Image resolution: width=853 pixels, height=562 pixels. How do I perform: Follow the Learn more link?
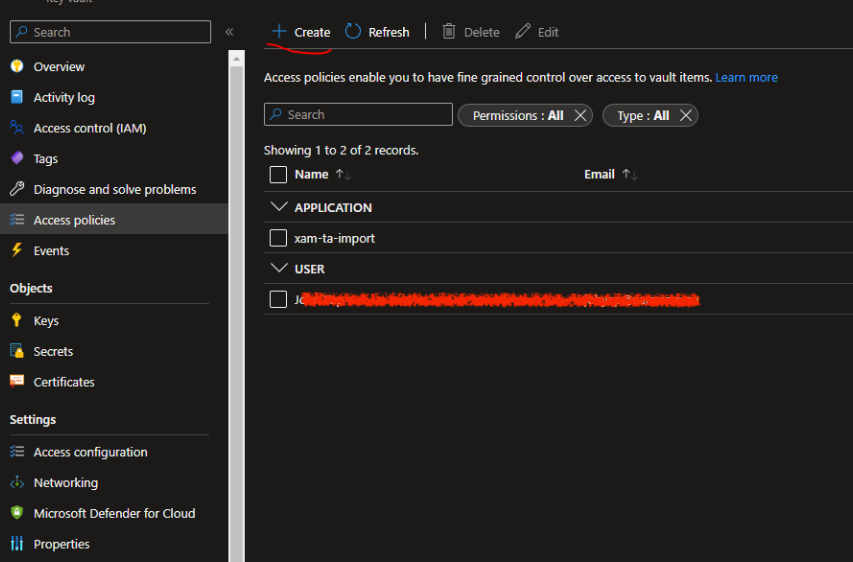(746, 77)
